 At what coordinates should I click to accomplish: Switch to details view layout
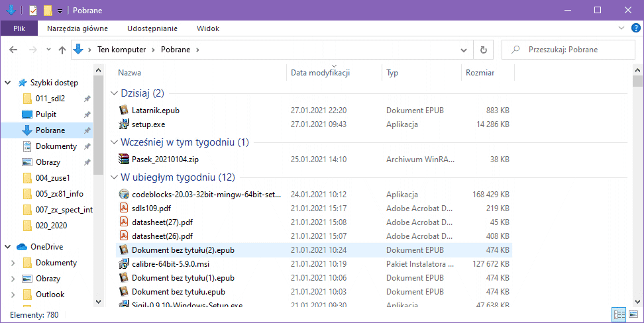click(x=619, y=315)
